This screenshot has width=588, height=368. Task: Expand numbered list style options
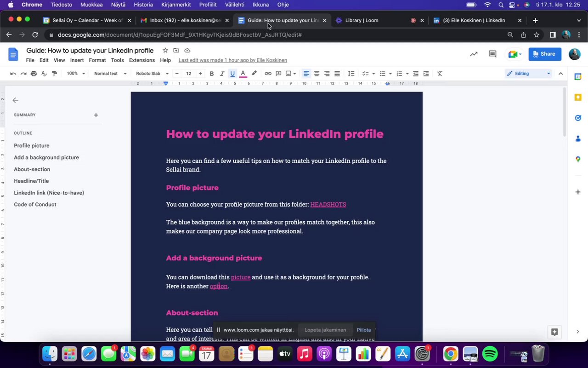click(x=407, y=74)
